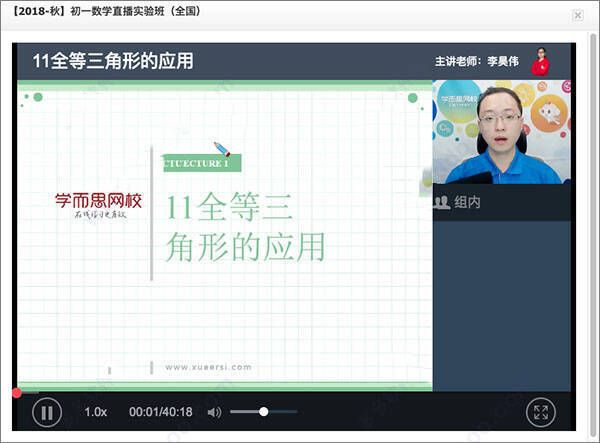
Task: Click the teacher avatar next to 李昊伟
Action: (540, 61)
